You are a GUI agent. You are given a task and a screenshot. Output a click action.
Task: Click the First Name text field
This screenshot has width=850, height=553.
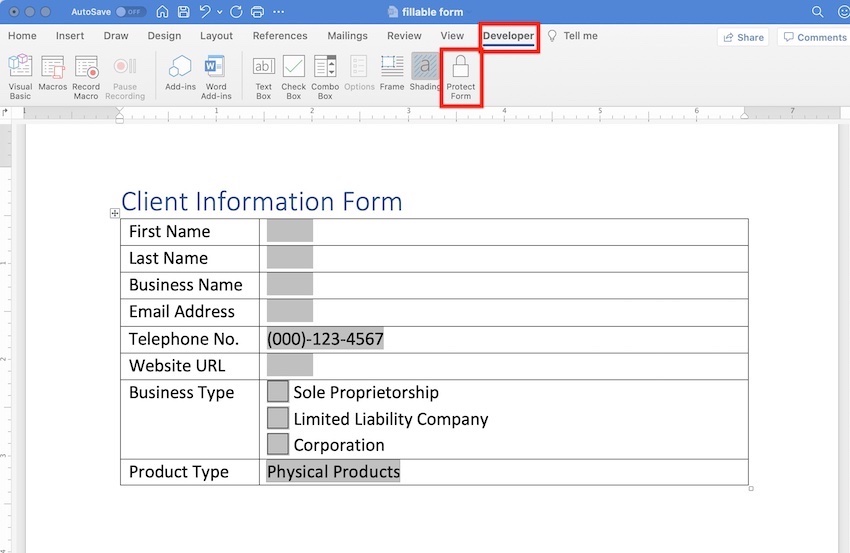[290, 231]
